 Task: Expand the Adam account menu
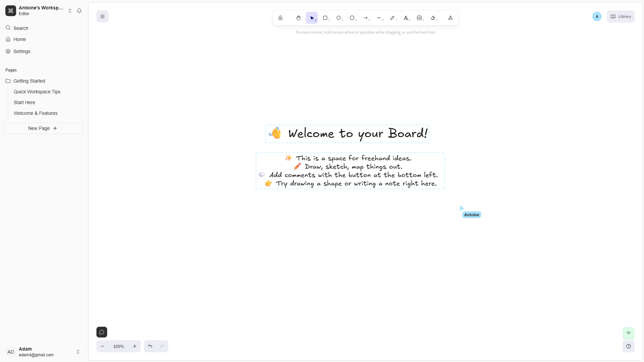point(78,352)
